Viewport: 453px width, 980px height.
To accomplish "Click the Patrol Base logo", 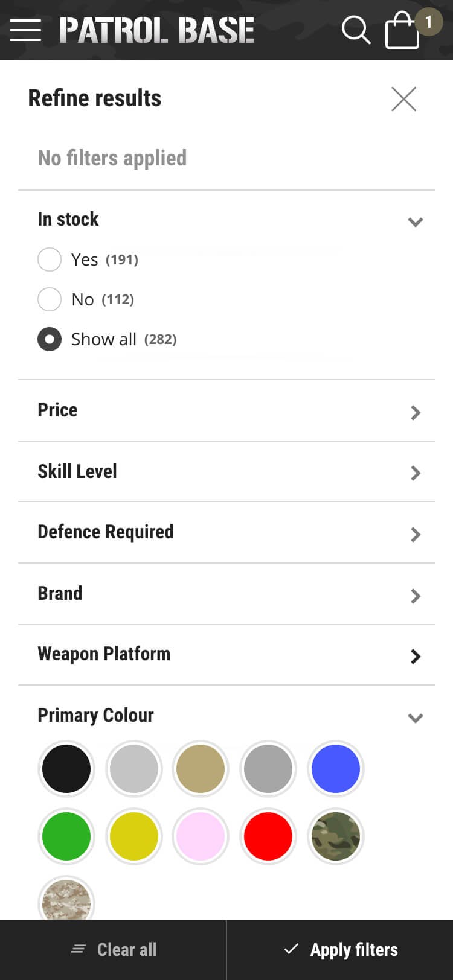I will [157, 31].
